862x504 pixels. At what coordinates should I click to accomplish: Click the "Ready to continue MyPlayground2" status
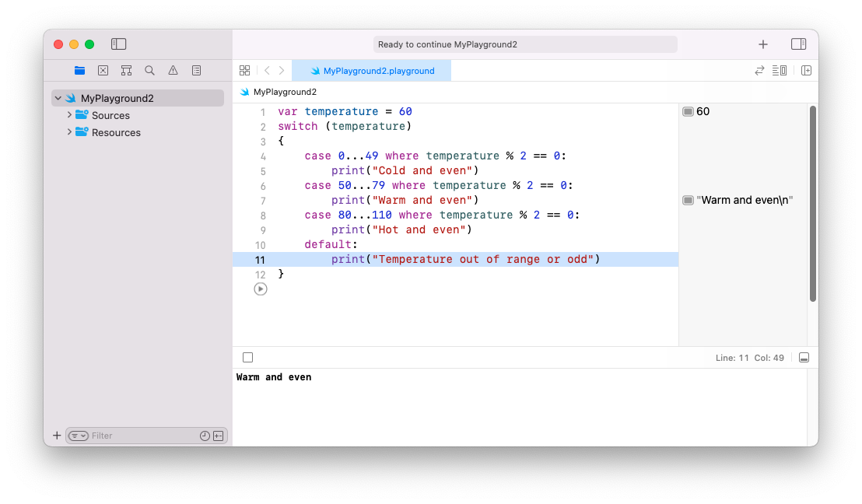coord(525,44)
